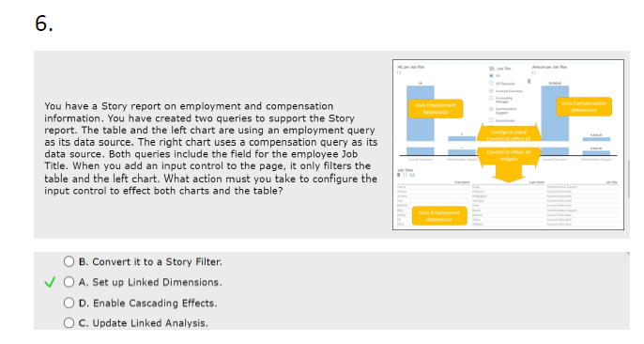Image resolution: width=644 pixels, height=344 pixels.
Task: Click the filter icon under HC per Job Title
Action: [399, 72]
